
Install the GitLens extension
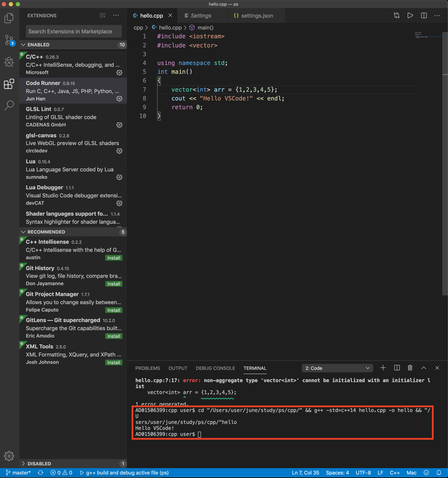coord(114,336)
